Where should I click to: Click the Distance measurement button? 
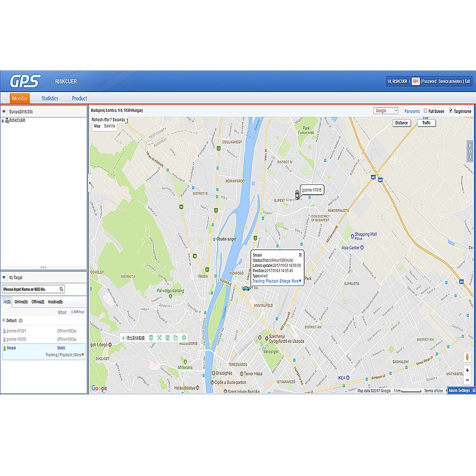(401, 123)
